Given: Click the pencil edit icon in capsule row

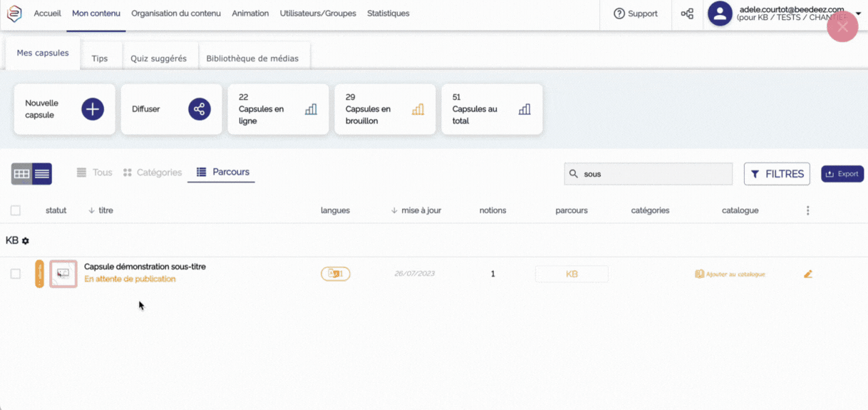Looking at the screenshot, I should [x=807, y=274].
